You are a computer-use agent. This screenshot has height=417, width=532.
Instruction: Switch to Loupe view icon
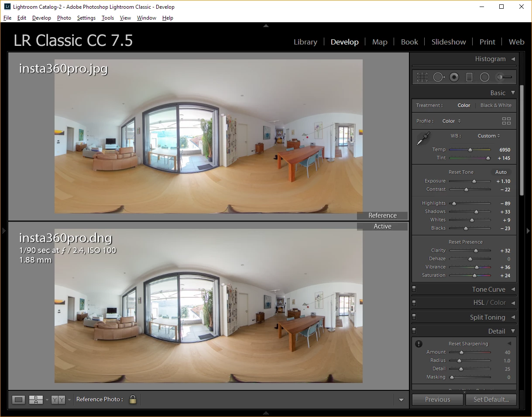click(x=18, y=399)
